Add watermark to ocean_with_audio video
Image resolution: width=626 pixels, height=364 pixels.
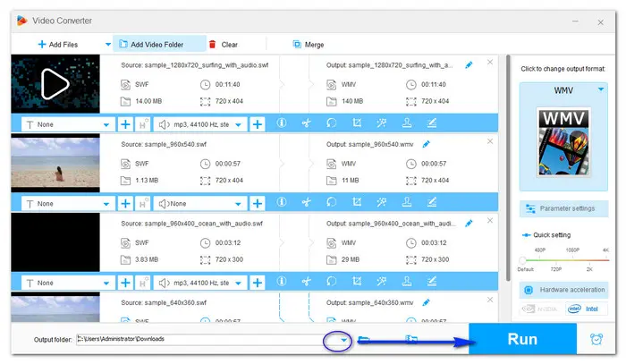coord(407,282)
